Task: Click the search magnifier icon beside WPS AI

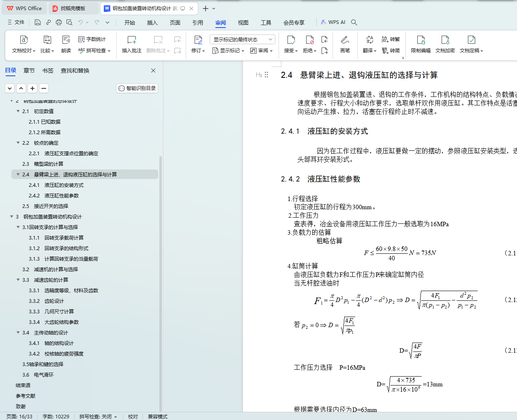Action: (354, 22)
